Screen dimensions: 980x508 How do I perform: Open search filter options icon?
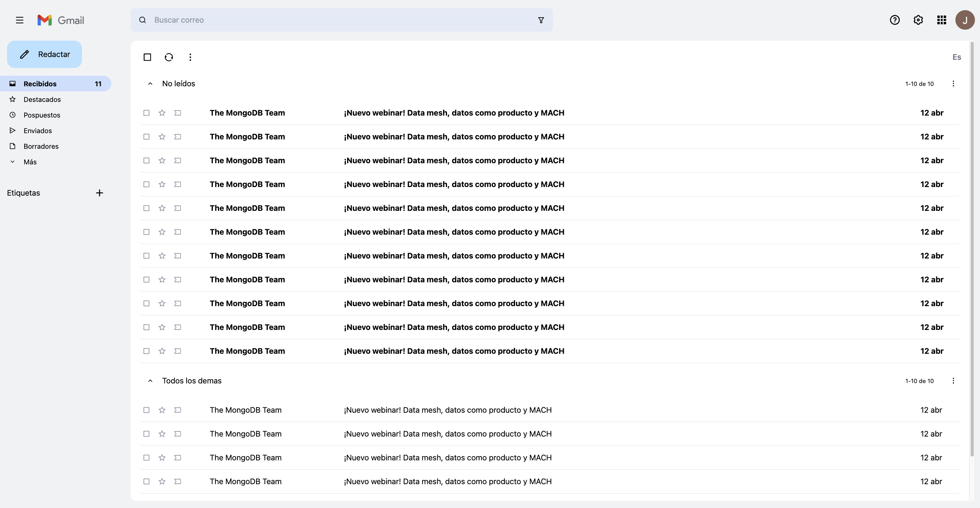[x=541, y=20]
